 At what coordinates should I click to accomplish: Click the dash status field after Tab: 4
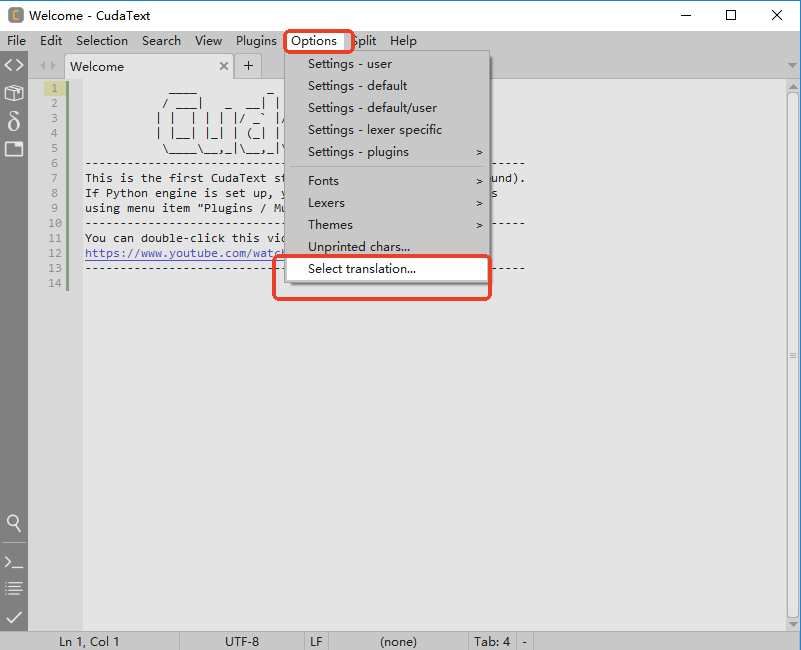[x=525, y=642]
